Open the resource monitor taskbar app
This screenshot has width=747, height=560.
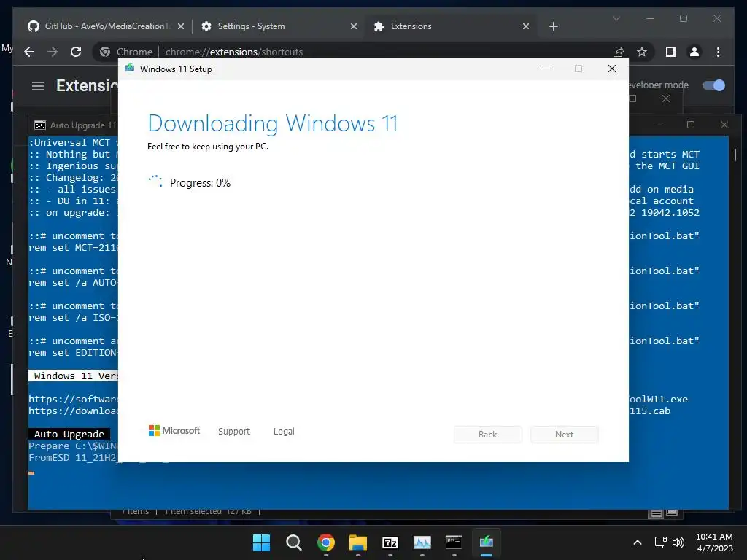(x=422, y=542)
